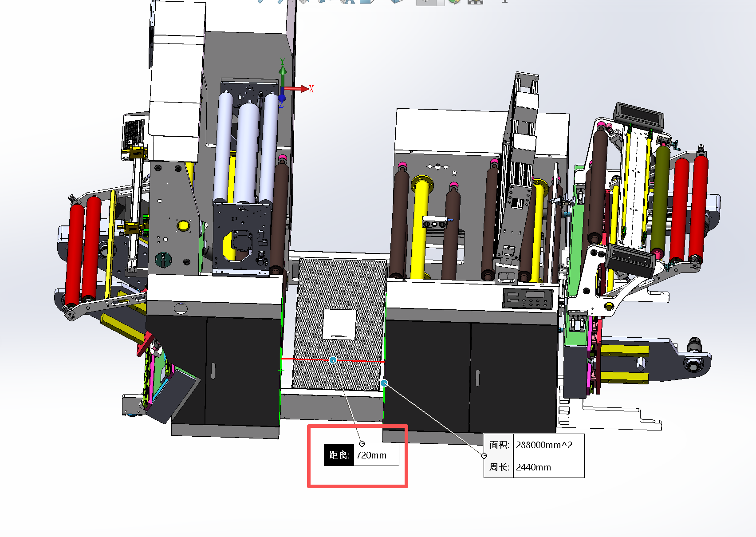Click the leader handle left of area callout
The height and width of the screenshot is (537, 756).
pos(484,456)
